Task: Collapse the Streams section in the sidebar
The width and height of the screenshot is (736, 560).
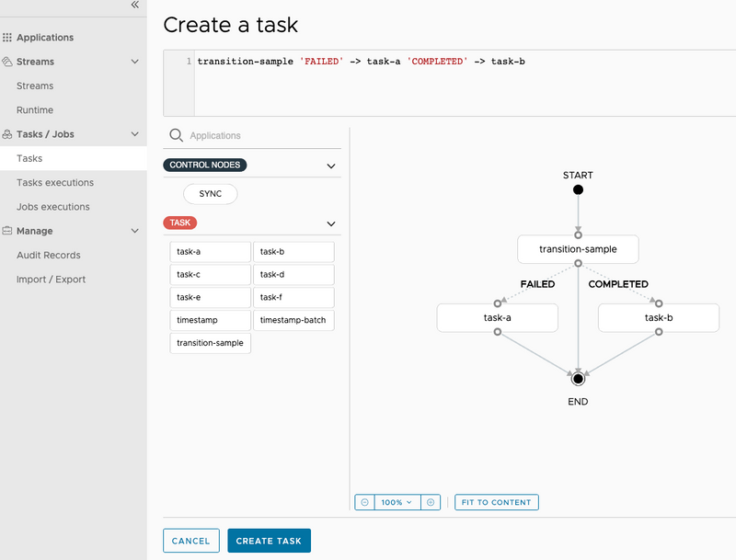Action: tap(134, 62)
